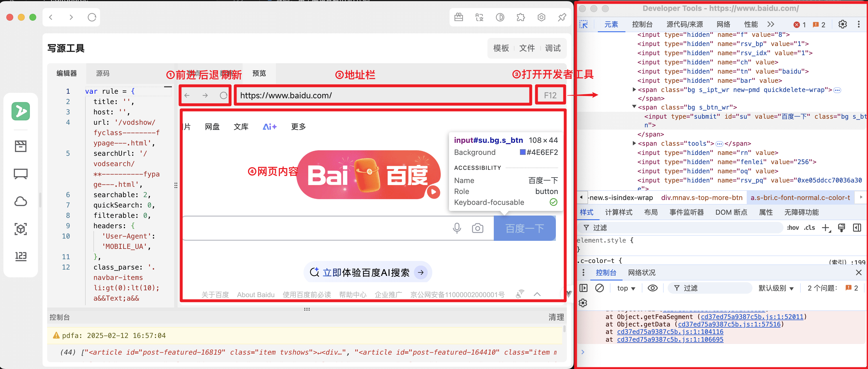Open the 计算样式 tab

[x=619, y=212]
